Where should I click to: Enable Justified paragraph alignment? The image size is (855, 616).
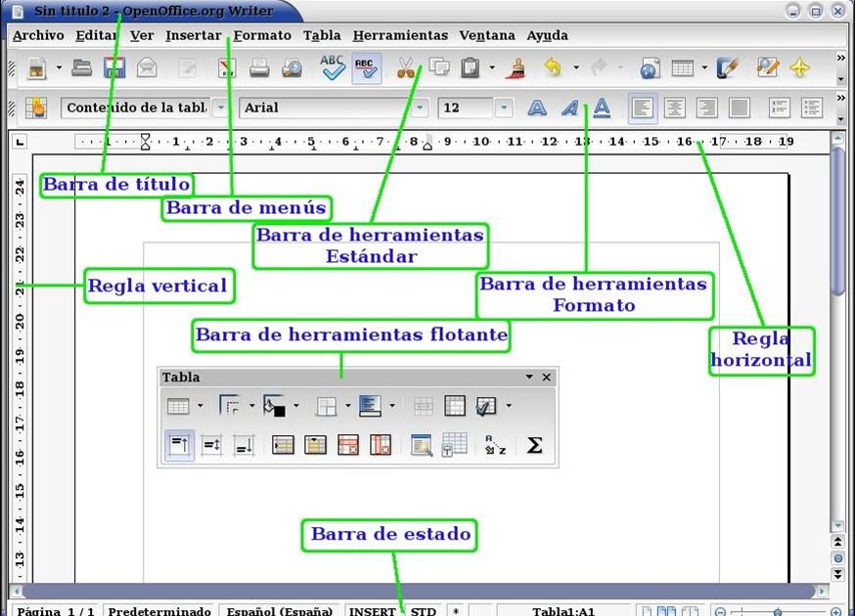point(740,108)
